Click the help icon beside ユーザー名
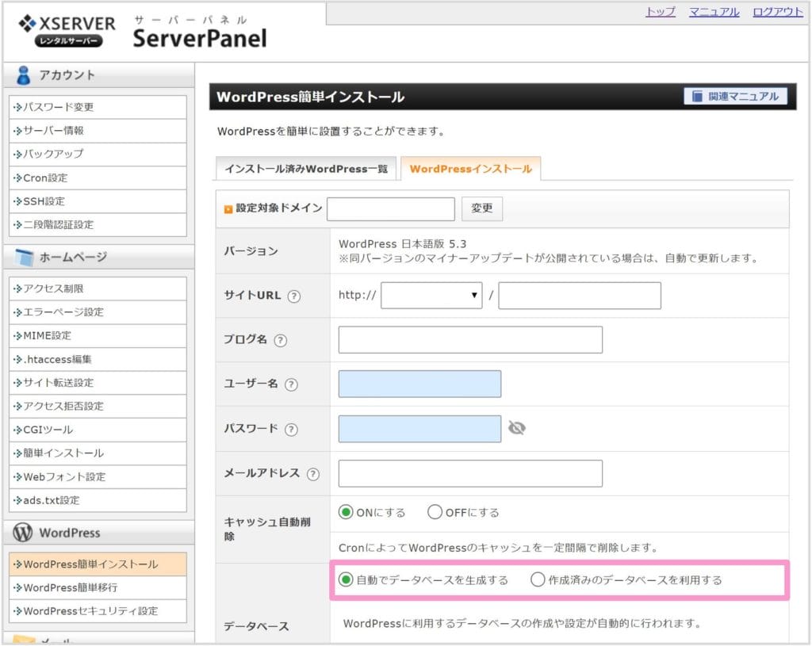Viewport: 812px width, 646px height. tap(291, 384)
